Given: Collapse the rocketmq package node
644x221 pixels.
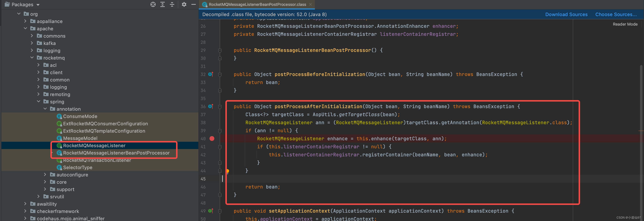Looking at the screenshot, I should (32, 58).
